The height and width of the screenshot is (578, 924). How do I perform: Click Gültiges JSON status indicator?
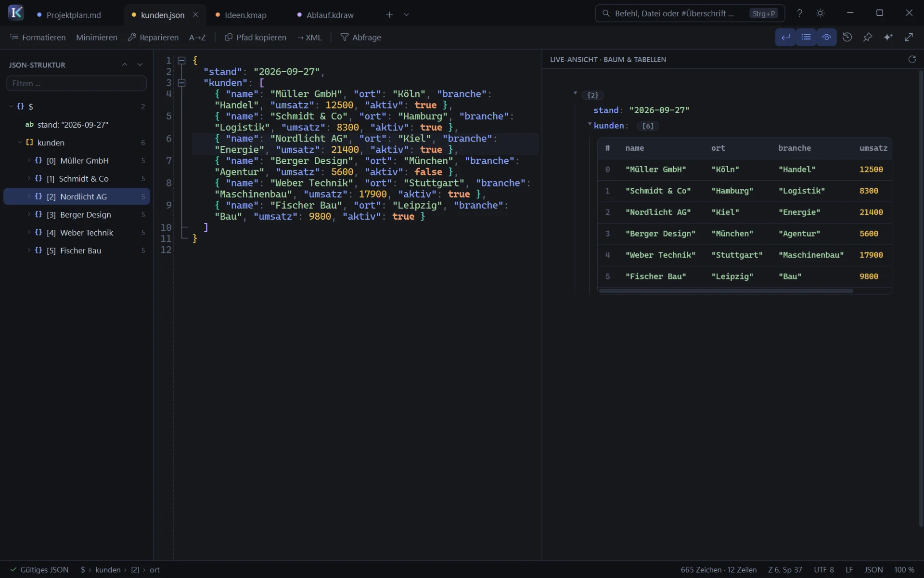click(x=39, y=570)
